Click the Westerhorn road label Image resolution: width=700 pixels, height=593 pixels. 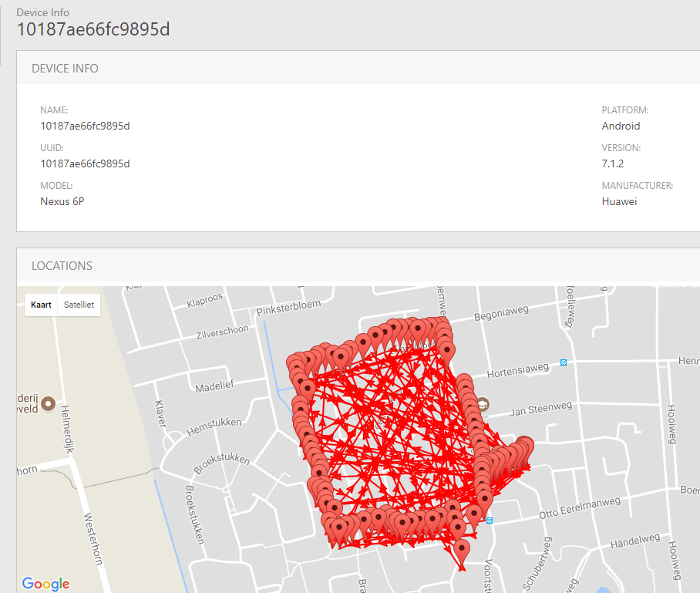click(x=93, y=538)
